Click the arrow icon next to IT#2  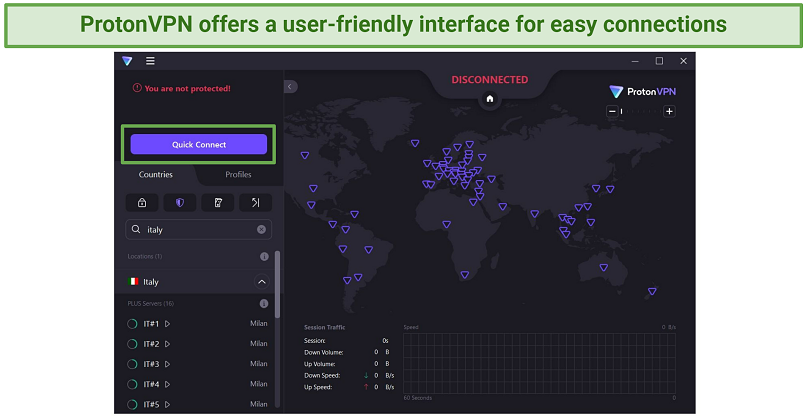tap(168, 344)
